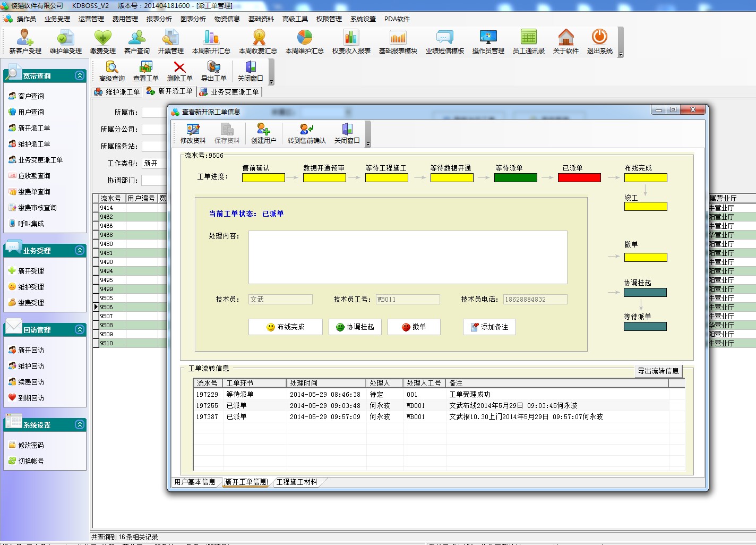Click 导出工单 toolbar icon
The height and width of the screenshot is (545, 756).
214,71
